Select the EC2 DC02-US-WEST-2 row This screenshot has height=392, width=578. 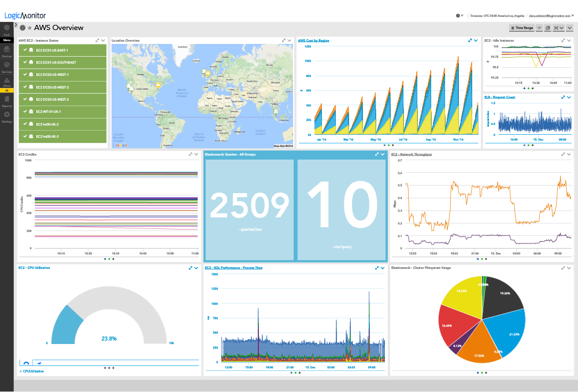point(62,87)
